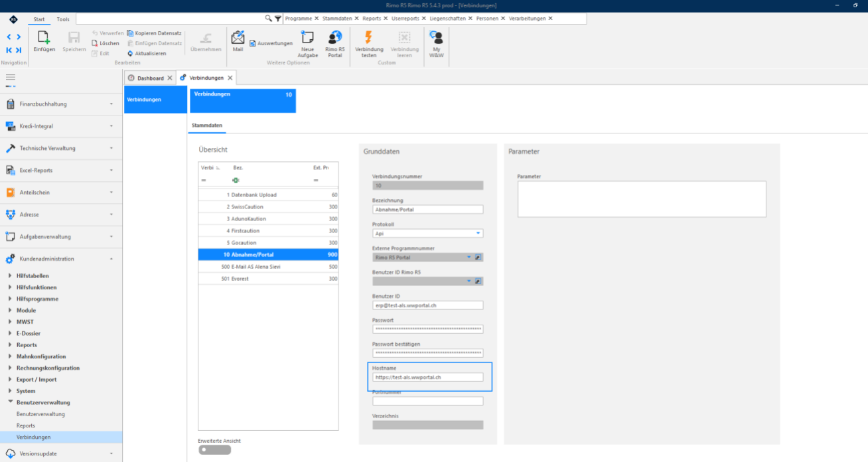Collapse the Benutzerverwaltung tree node
The image size is (868, 462).
click(9, 402)
